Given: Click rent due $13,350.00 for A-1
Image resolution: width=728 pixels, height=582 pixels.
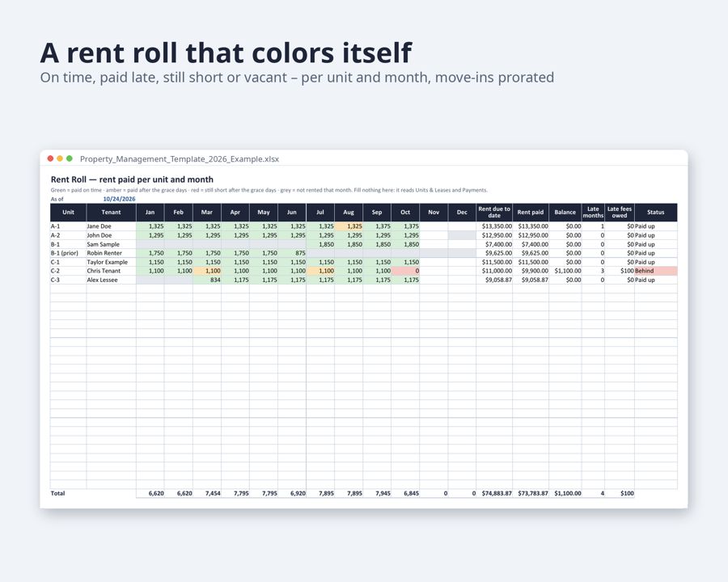Looking at the screenshot, I should (x=494, y=226).
